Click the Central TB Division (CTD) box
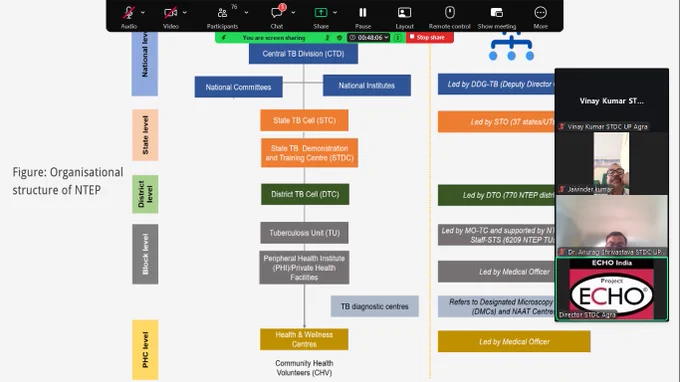This screenshot has width=680, height=382. coord(303,54)
